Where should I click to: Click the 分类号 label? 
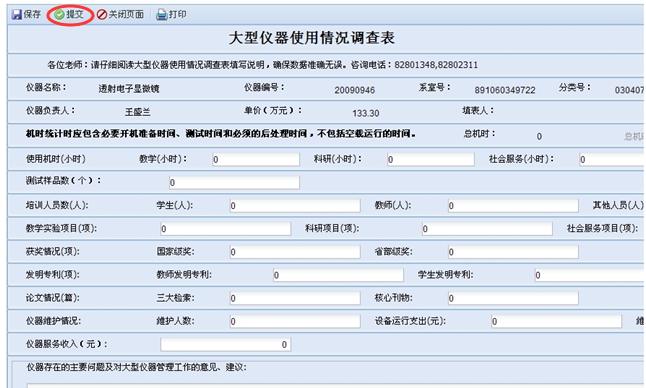pos(575,87)
